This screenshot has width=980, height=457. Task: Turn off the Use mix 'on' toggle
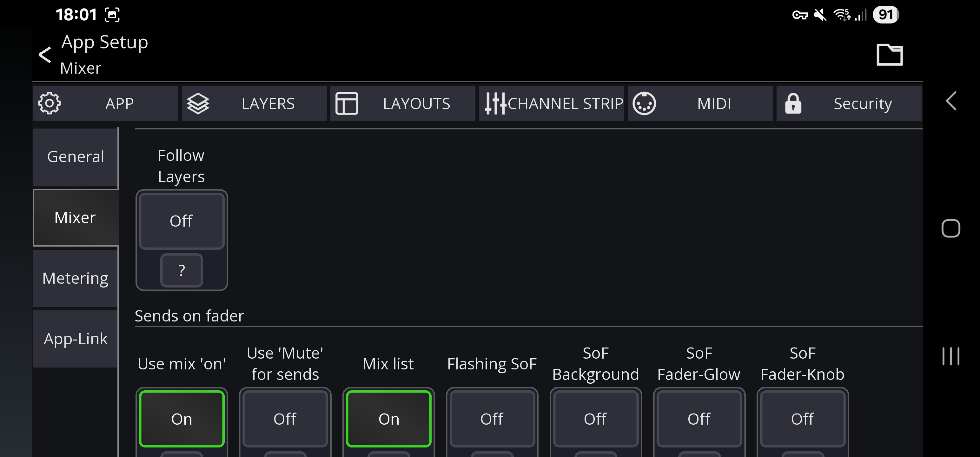182,419
